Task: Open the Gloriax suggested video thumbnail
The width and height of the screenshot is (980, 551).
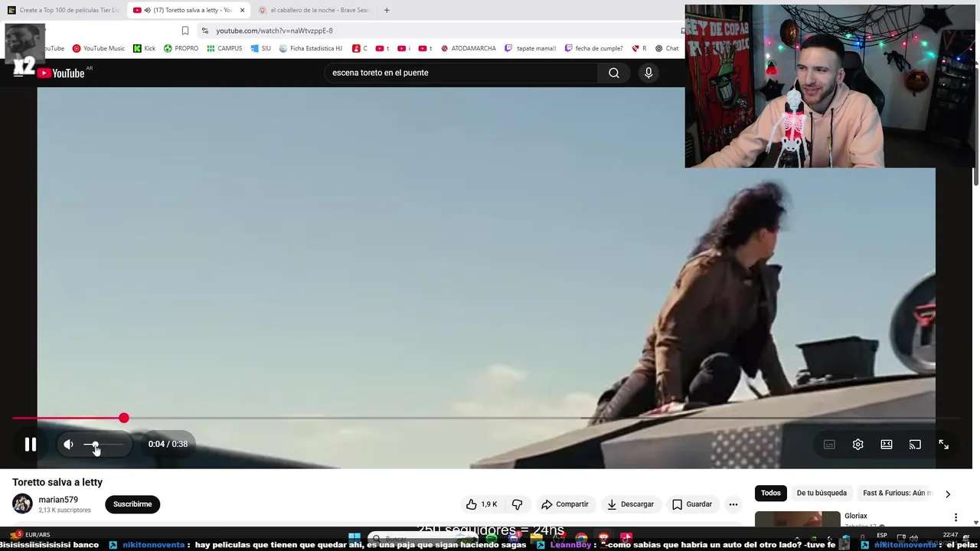Action: [797, 519]
